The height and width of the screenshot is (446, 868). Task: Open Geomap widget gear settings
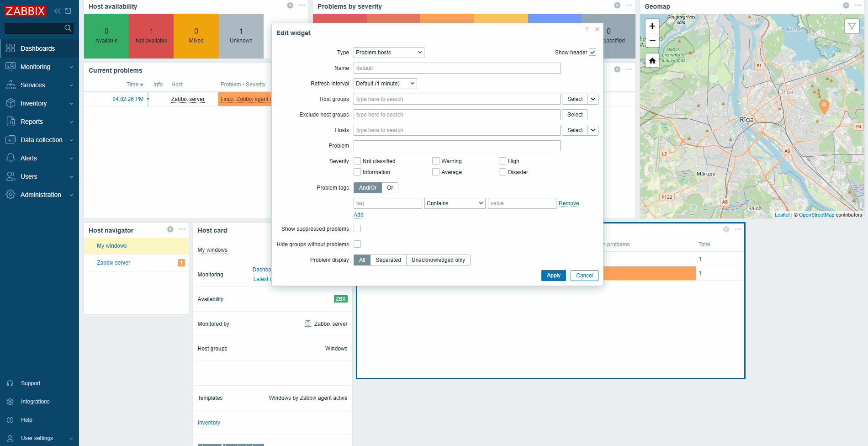pyautogui.click(x=846, y=5)
